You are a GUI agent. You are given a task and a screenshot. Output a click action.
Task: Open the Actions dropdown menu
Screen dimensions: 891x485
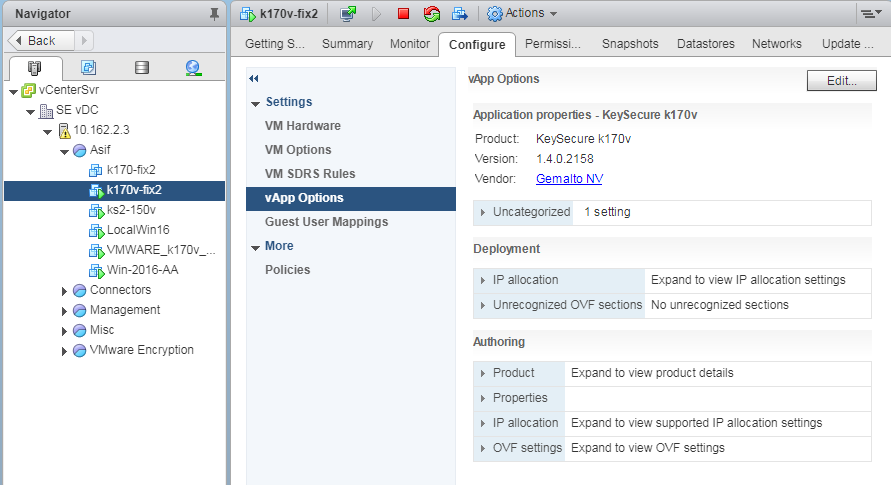pos(521,13)
